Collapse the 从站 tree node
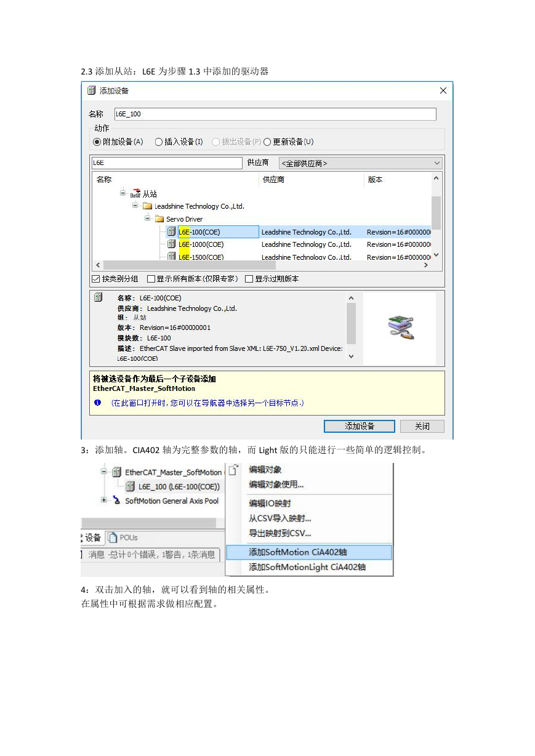This screenshot has width=535, height=756. [123, 193]
